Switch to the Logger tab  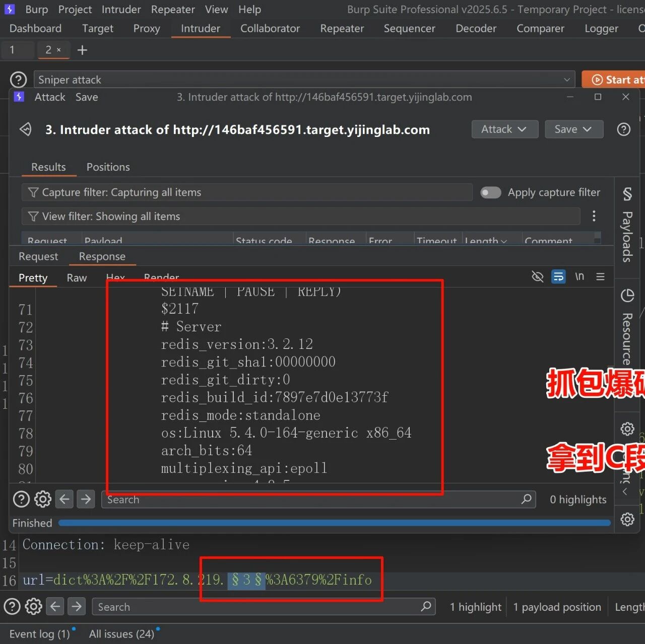click(x=601, y=29)
